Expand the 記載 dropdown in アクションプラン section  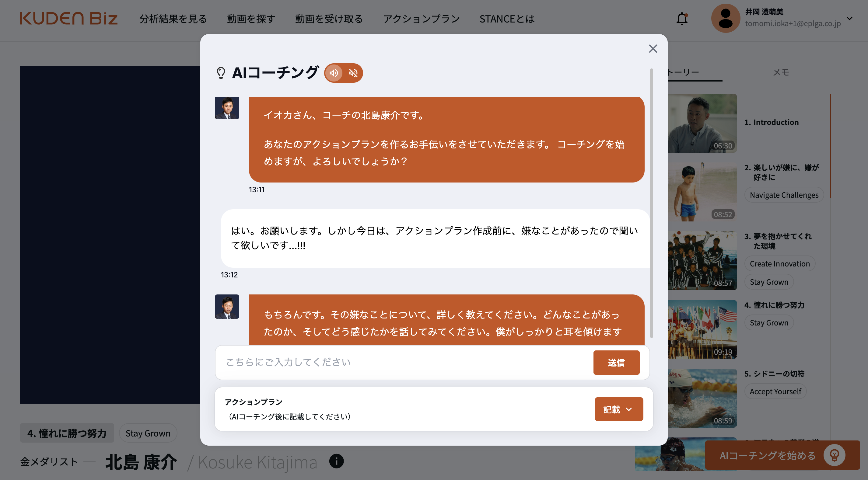pyautogui.click(x=618, y=409)
